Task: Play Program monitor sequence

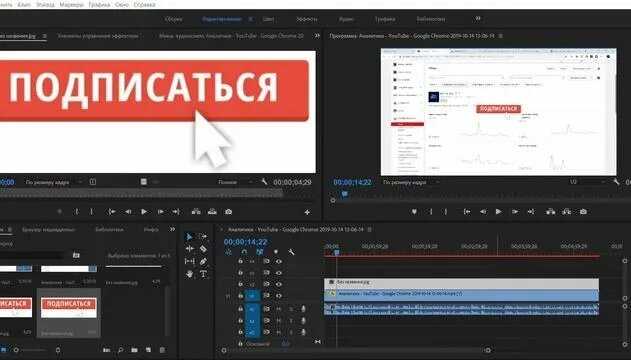Action: pos(499,212)
